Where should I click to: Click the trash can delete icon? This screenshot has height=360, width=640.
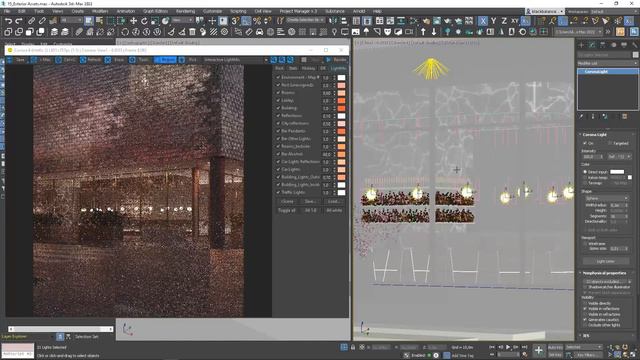[x=192, y=31]
